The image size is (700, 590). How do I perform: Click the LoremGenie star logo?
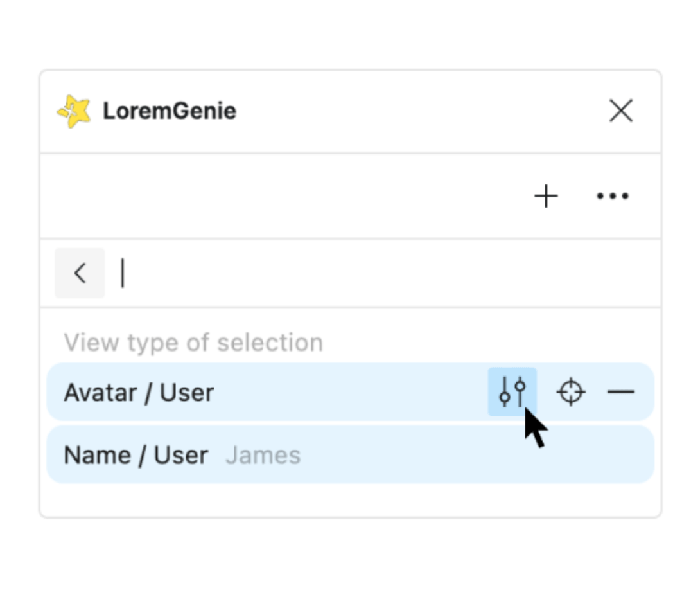[x=73, y=111]
